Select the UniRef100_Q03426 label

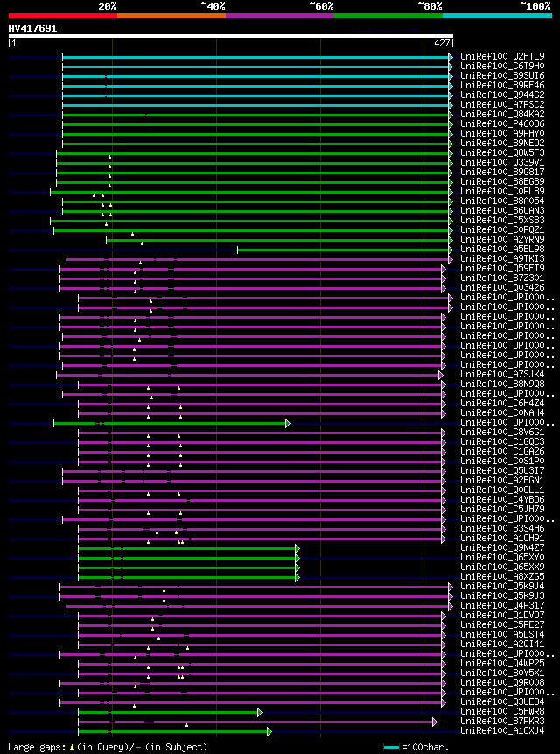click(x=502, y=287)
